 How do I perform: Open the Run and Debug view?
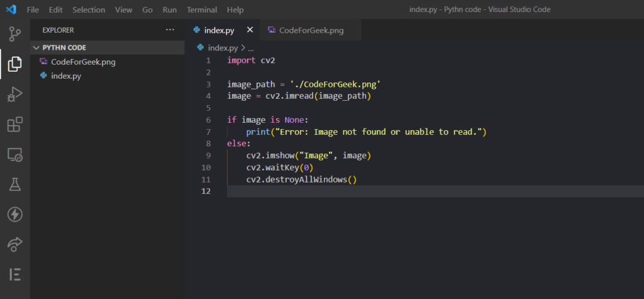point(15,94)
